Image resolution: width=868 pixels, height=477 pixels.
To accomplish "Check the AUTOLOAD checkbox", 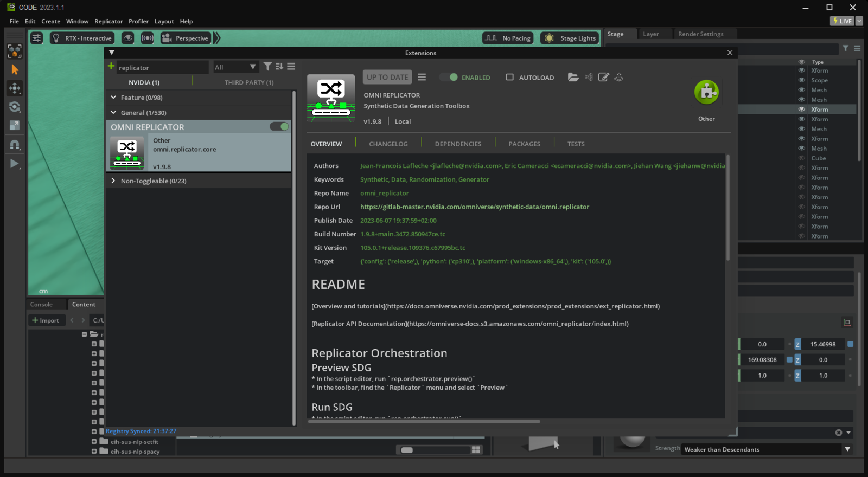I will point(509,77).
